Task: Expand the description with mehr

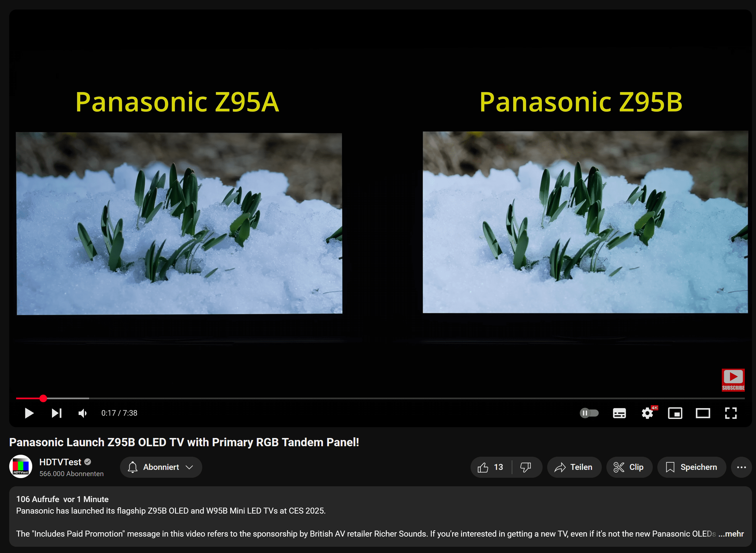Action: click(732, 534)
